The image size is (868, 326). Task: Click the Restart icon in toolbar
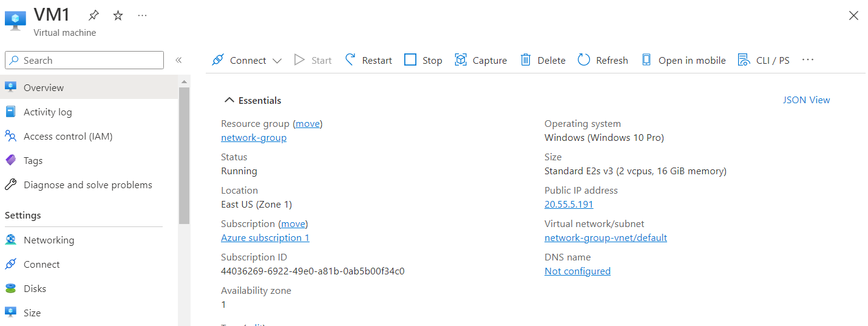(350, 59)
